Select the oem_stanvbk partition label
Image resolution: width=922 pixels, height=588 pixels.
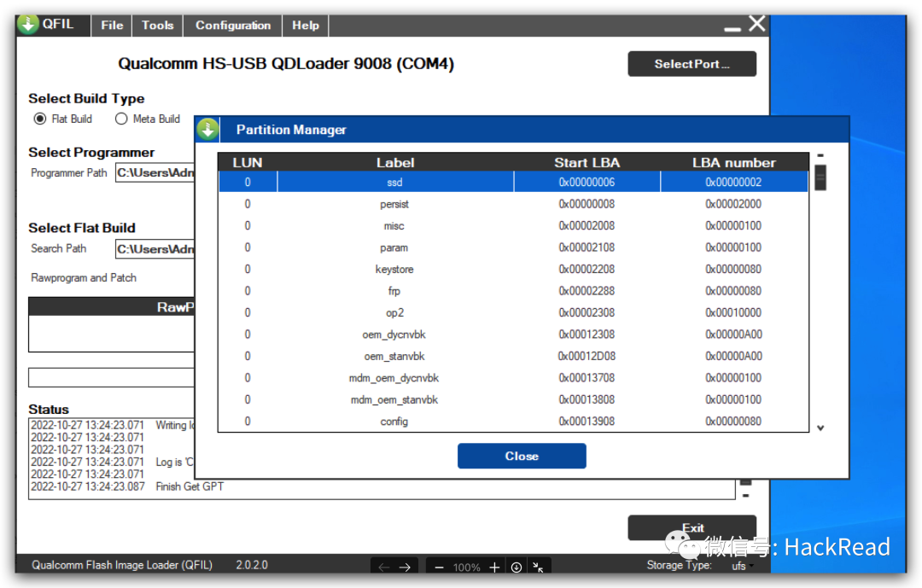point(394,357)
